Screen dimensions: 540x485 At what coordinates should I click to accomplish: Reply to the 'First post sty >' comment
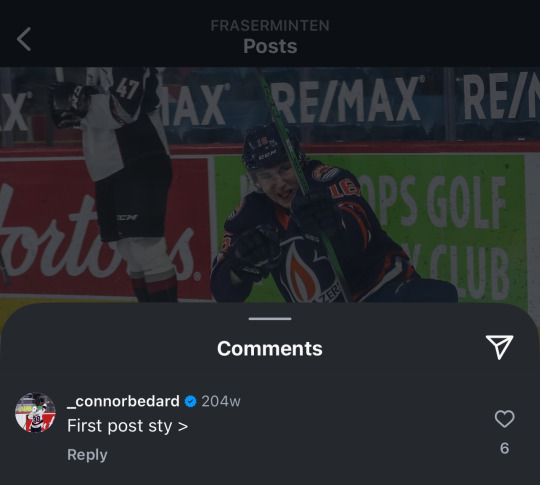click(x=87, y=455)
